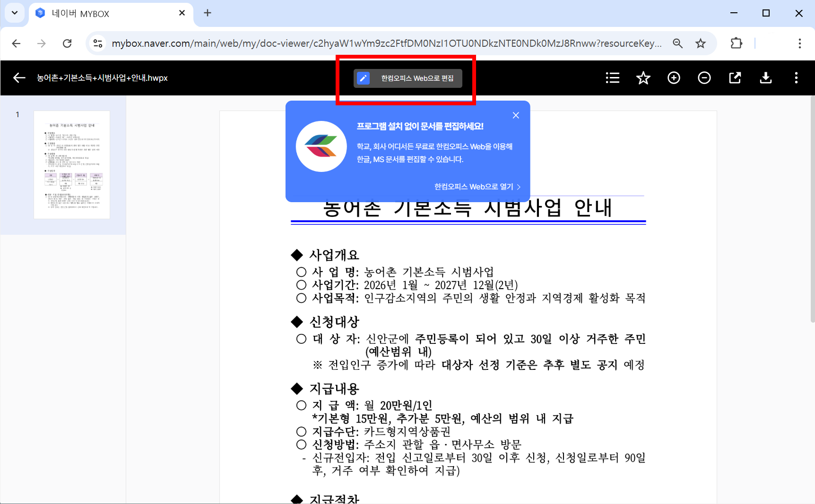Zoom out on the document
This screenshot has height=504, width=815.
tap(704, 77)
